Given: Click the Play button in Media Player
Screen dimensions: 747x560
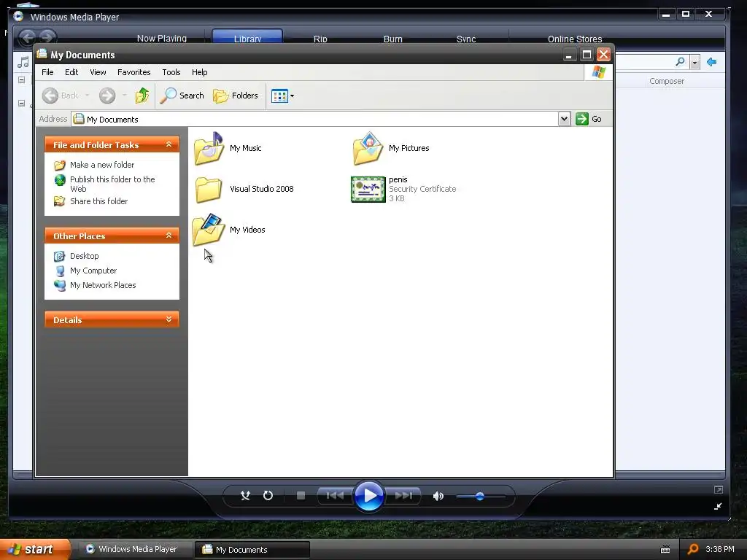Looking at the screenshot, I should pyautogui.click(x=368, y=496).
